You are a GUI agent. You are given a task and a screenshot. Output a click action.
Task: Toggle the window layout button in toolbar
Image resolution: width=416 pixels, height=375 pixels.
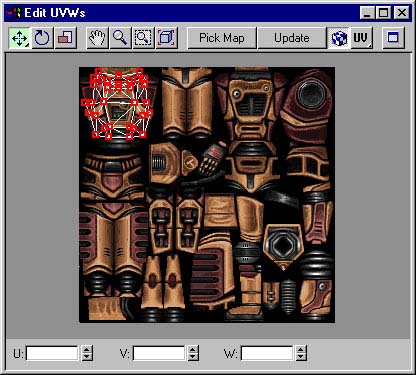click(393, 38)
